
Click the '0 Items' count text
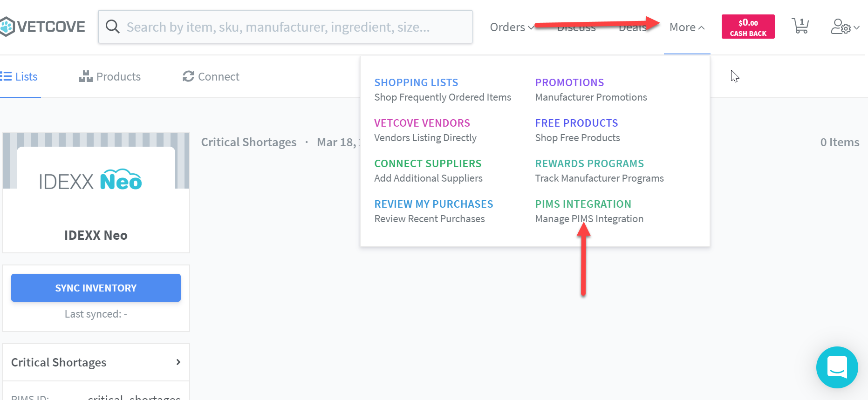pos(840,142)
